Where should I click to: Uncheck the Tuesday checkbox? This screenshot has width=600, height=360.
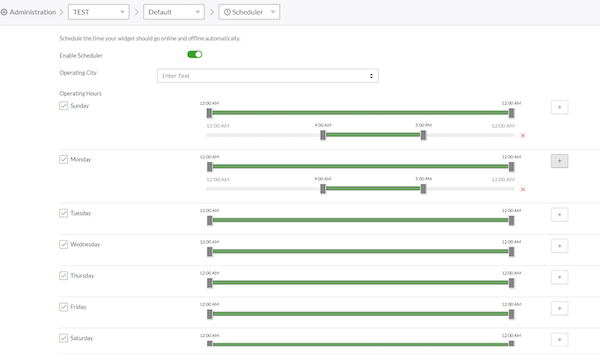[x=64, y=213]
